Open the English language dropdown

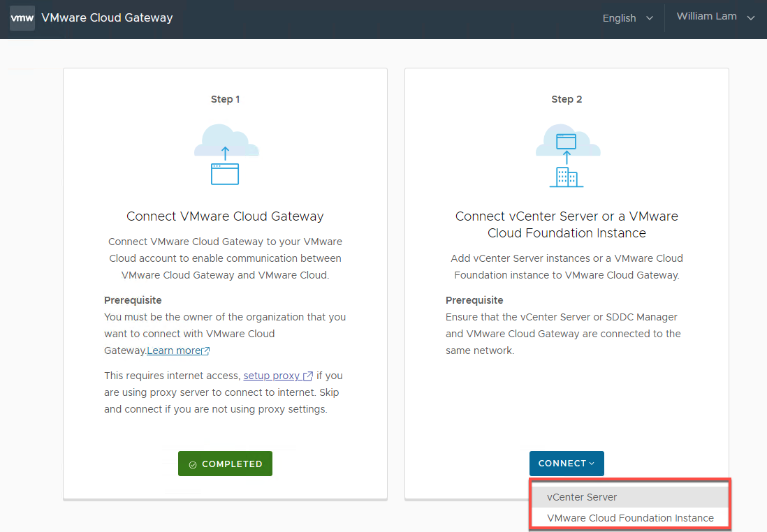[x=626, y=17]
